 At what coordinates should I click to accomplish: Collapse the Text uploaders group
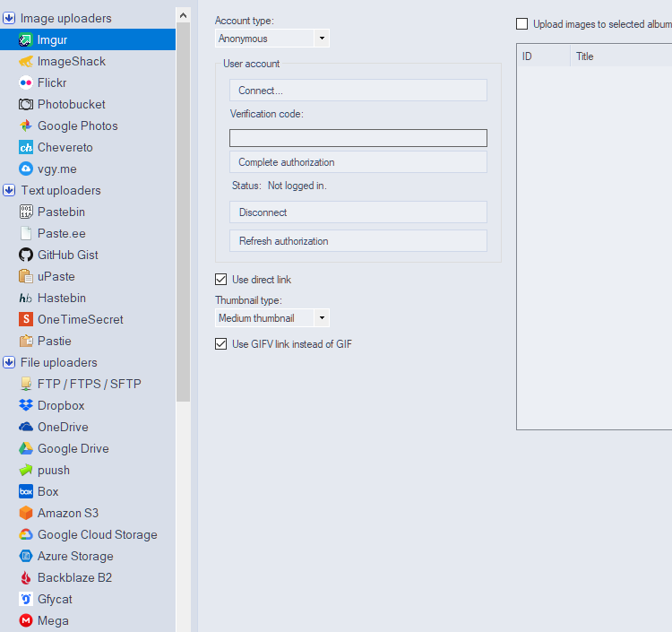(9, 190)
